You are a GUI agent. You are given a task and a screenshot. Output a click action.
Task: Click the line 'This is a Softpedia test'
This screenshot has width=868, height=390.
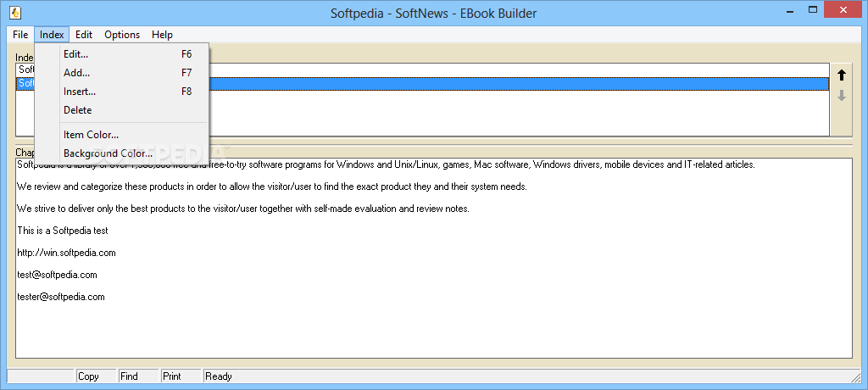pos(63,231)
